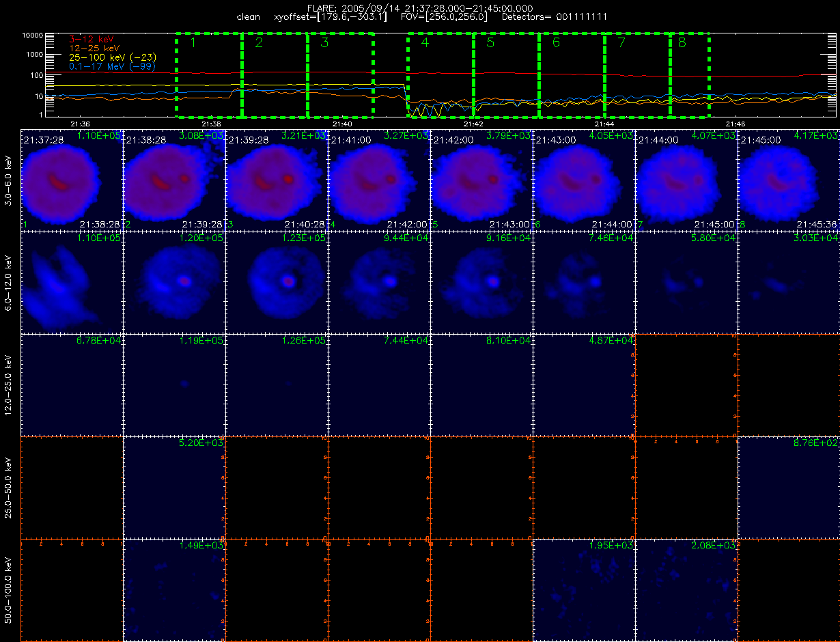Open 3.0-6.0 keV image with peak 3.21E+03
Screen dimensions: 840x642
pyautogui.click(x=277, y=180)
